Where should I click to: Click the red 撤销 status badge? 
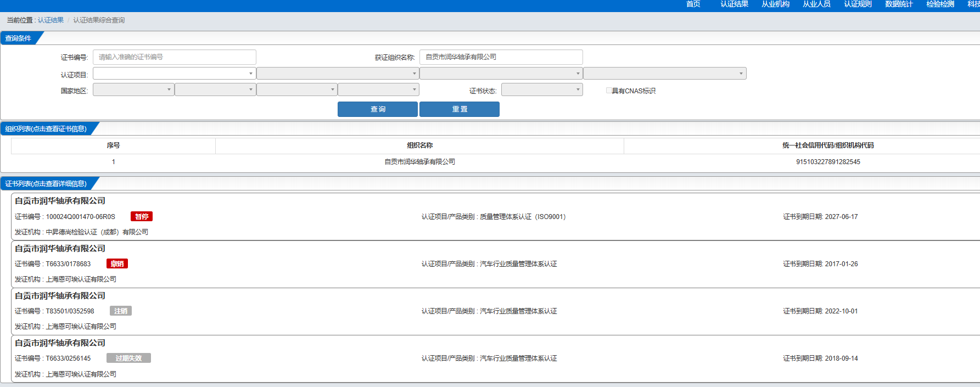coord(117,264)
